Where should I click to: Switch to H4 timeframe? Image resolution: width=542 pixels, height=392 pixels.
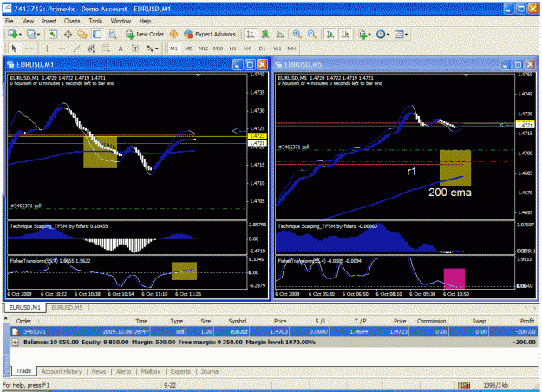pyautogui.click(x=247, y=49)
